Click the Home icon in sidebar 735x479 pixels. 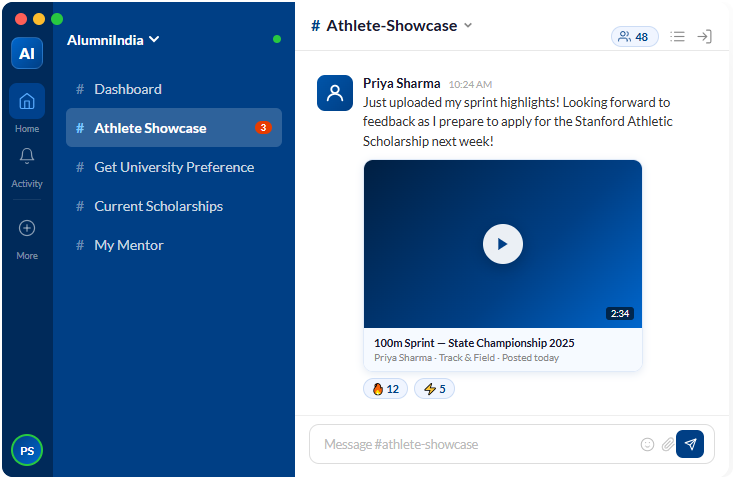pos(27,102)
